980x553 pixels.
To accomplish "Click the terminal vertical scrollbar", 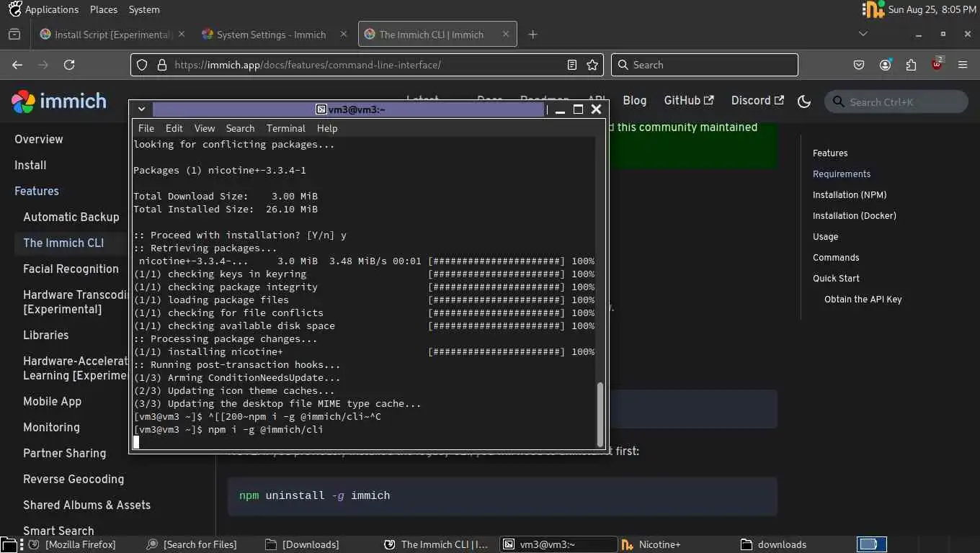I will coord(600,414).
